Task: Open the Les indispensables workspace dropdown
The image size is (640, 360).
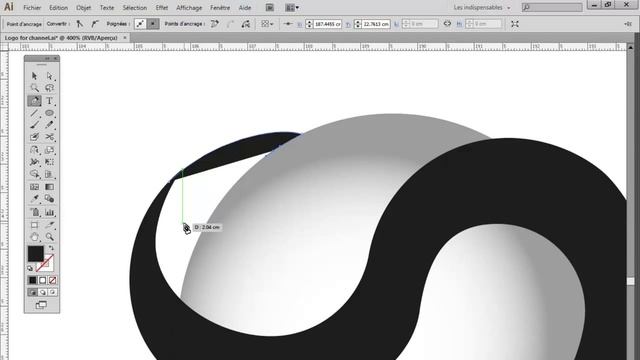Action: pyautogui.click(x=482, y=7)
